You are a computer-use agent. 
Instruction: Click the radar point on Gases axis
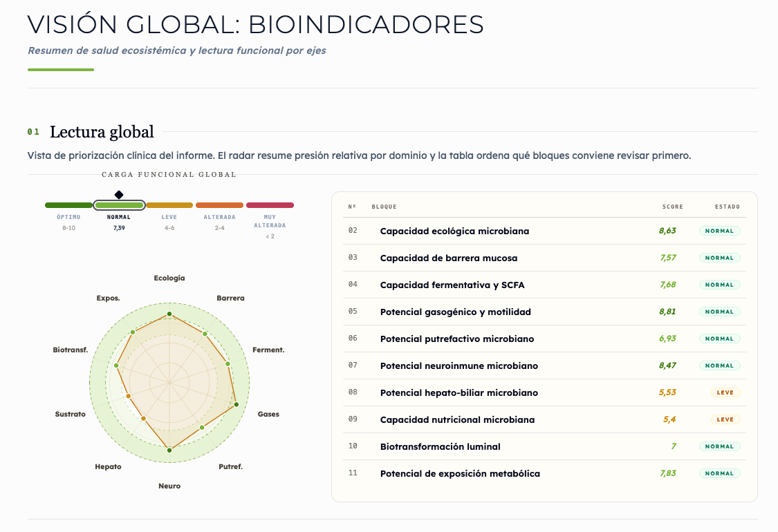tap(237, 405)
